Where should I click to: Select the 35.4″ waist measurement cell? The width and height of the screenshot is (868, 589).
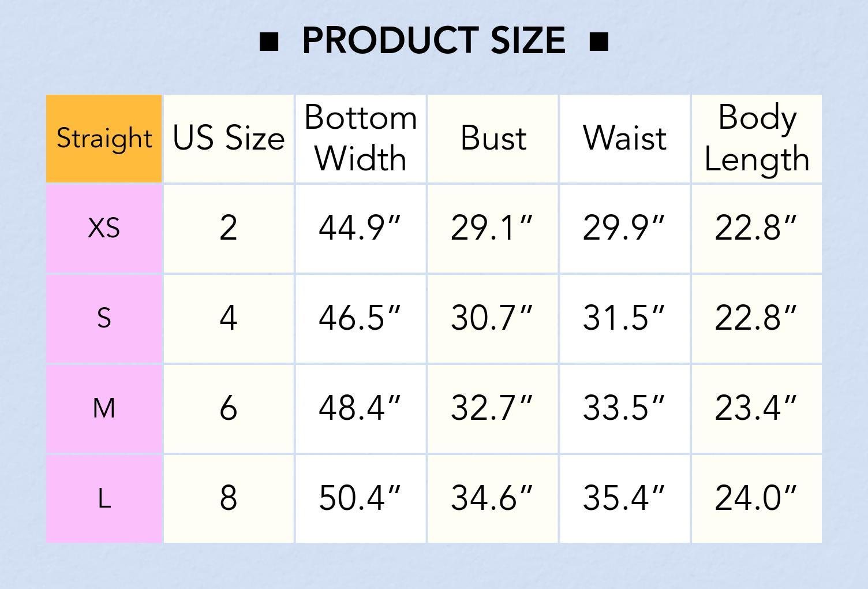coord(624,498)
